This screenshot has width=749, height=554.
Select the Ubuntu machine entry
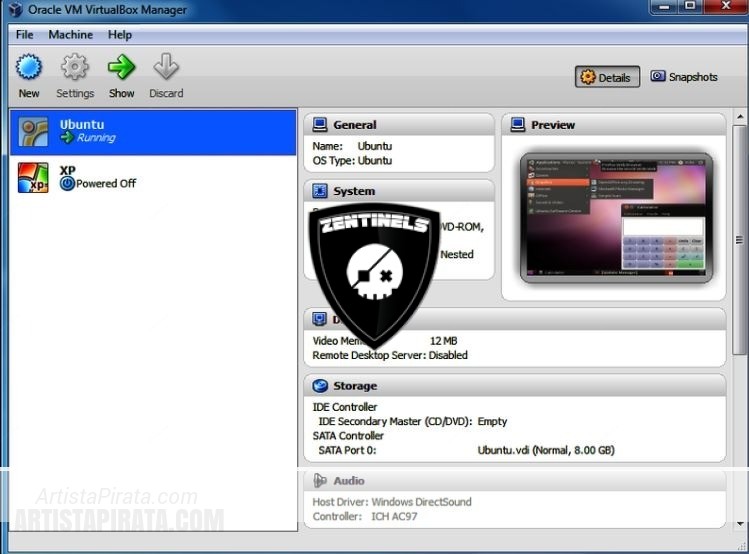(x=153, y=132)
